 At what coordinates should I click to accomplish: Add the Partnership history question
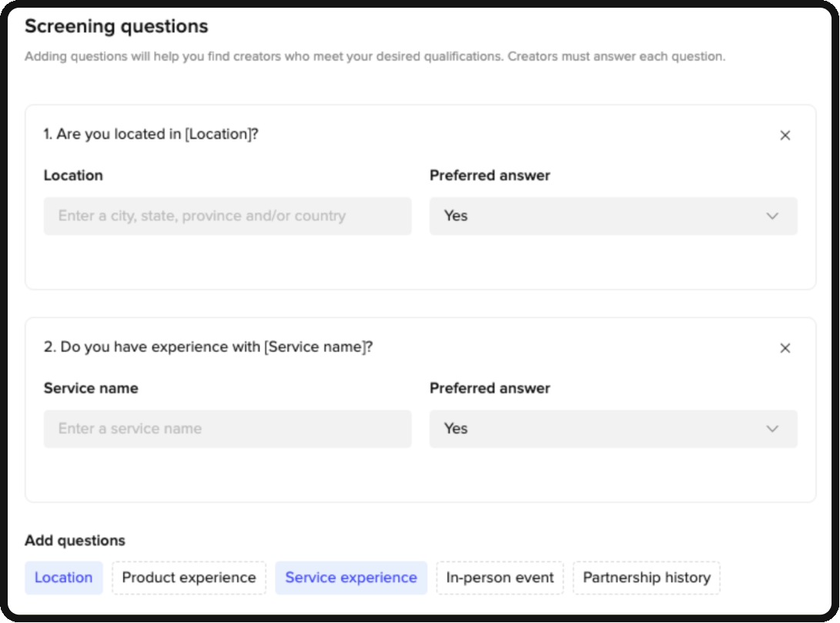click(646, 578)
